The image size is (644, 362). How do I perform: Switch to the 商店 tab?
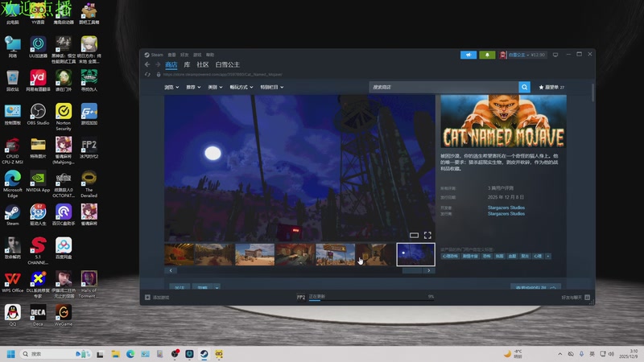coord(171,65)
